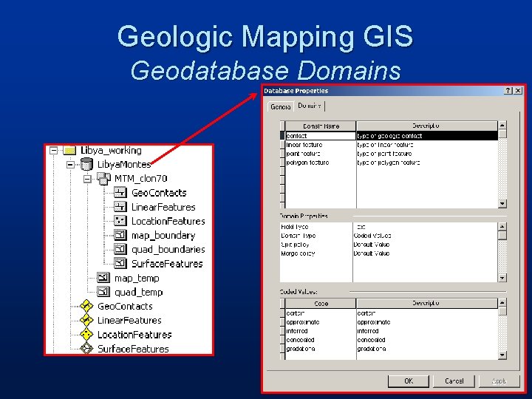Select the map_temp tree item

[137, 279]
